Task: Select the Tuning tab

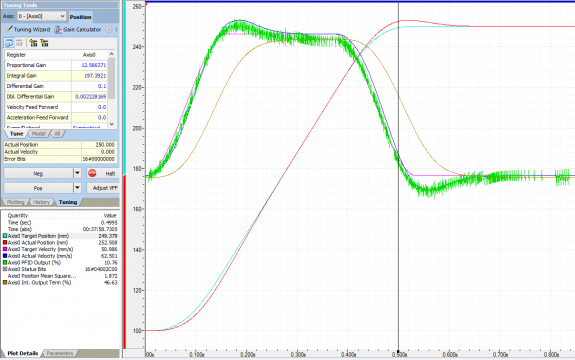Action: (68, 202)
